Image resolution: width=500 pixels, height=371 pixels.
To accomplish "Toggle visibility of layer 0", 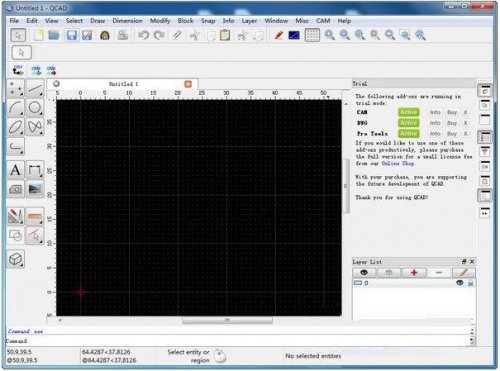I will (x=460, y=283).
